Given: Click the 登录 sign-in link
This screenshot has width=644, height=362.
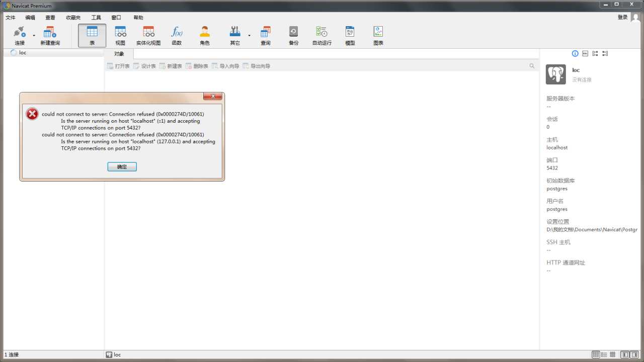Looking at the screenshot, I should point(622,17).
